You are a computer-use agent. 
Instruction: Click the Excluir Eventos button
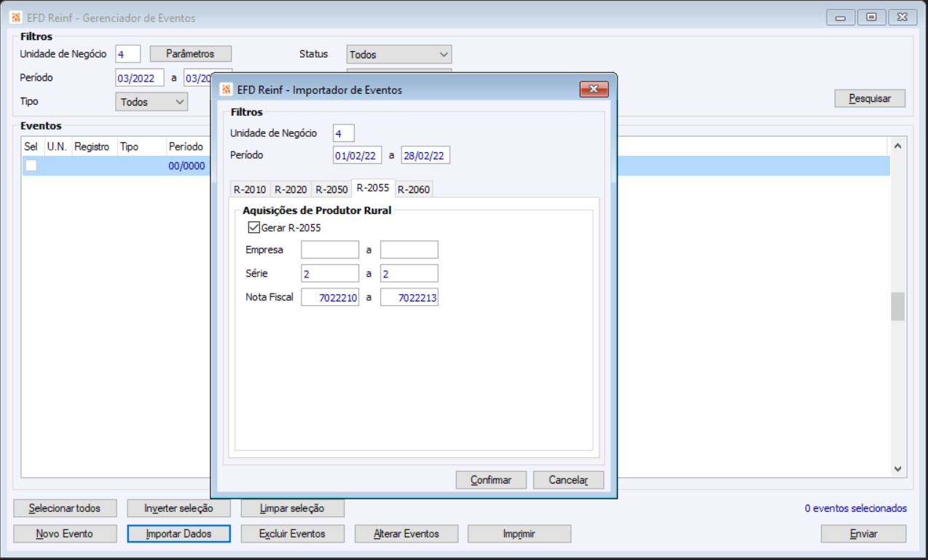292,534
